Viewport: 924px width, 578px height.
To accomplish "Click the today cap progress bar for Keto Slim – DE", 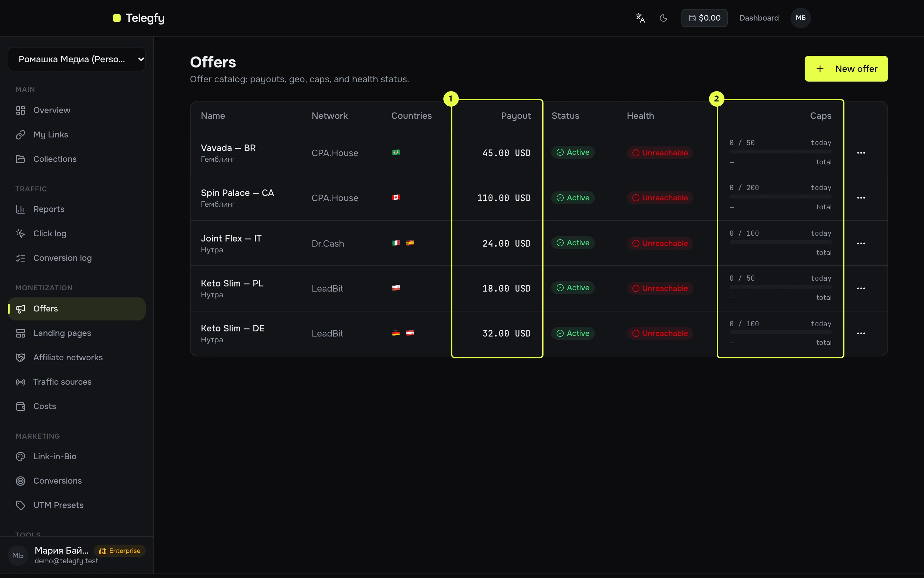I will 781,333.
